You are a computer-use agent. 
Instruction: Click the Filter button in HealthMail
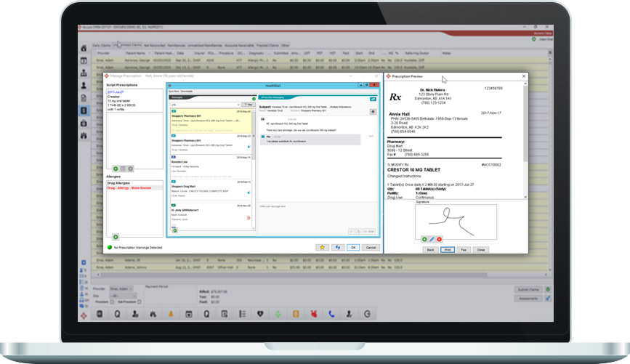pyautogui.click(x=248, y=105)
